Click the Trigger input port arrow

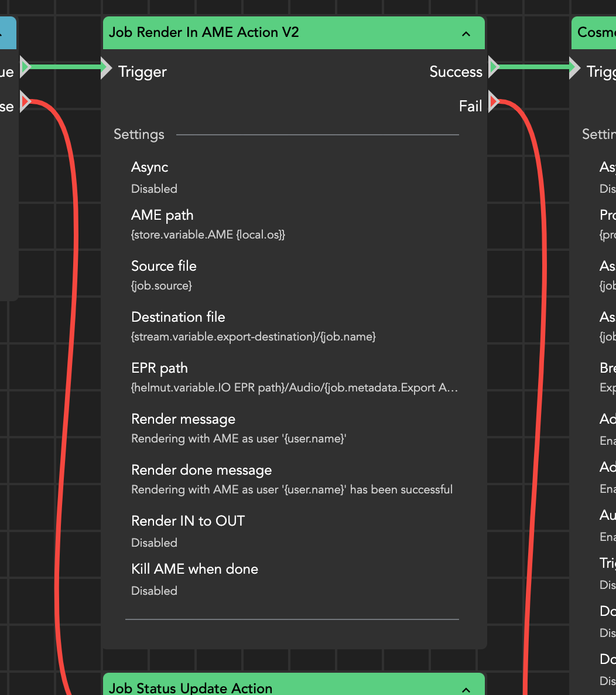point(106,67)
